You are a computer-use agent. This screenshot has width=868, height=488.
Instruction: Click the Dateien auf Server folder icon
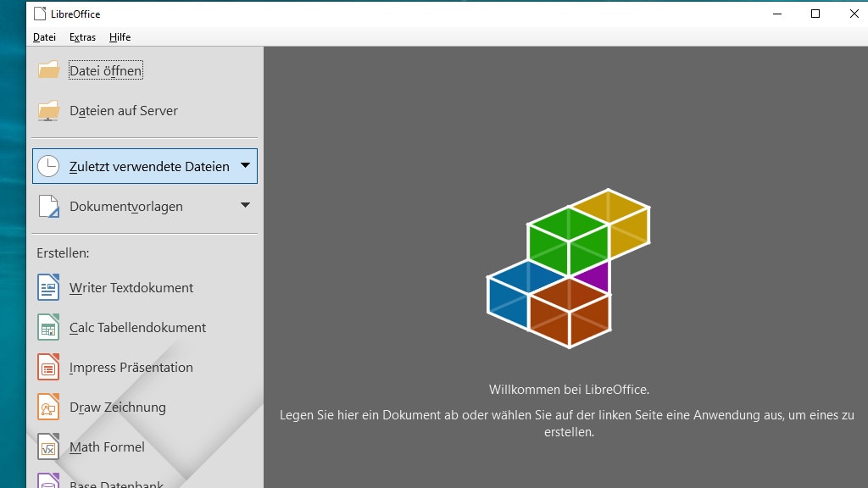pos(48,110)
